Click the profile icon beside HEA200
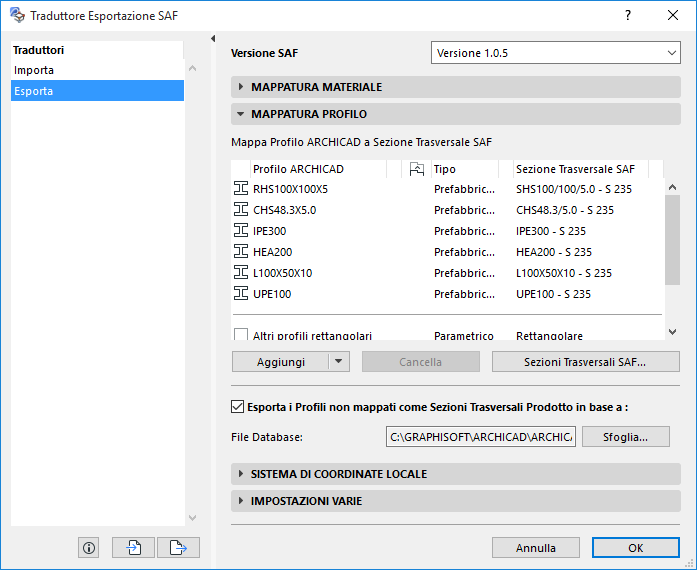697x570 pixels. (241, 252)
